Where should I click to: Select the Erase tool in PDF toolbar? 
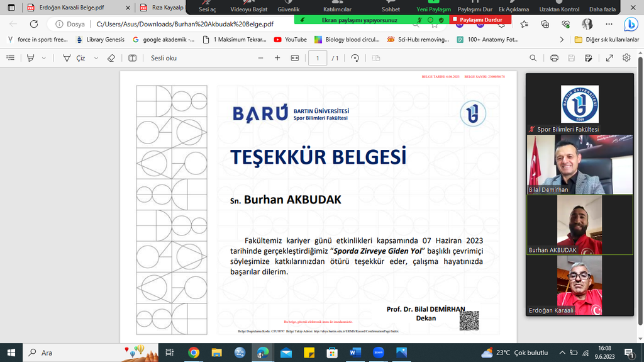(x=111, y=58)
